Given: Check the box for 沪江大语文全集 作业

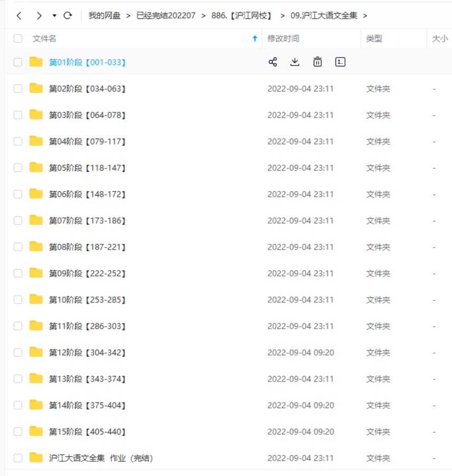Looking at the screenshot, I should click(x=18, y=458).
